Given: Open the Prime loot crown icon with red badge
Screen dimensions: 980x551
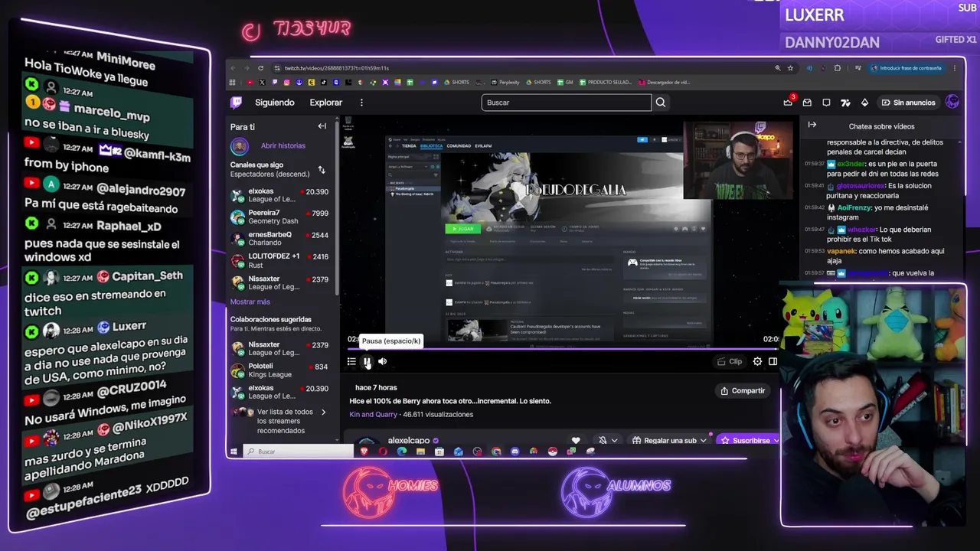Looking at the screenshot, I should pyautogui.click(x=788, y=103).
